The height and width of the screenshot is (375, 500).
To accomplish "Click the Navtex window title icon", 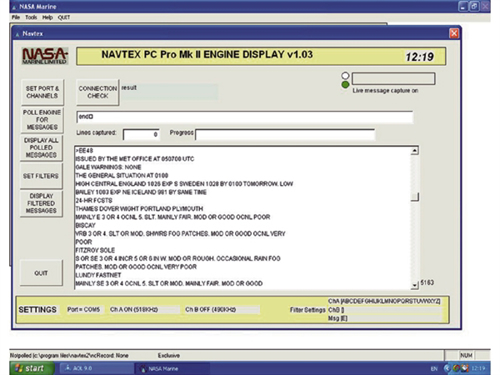I will tap(17, 34).
